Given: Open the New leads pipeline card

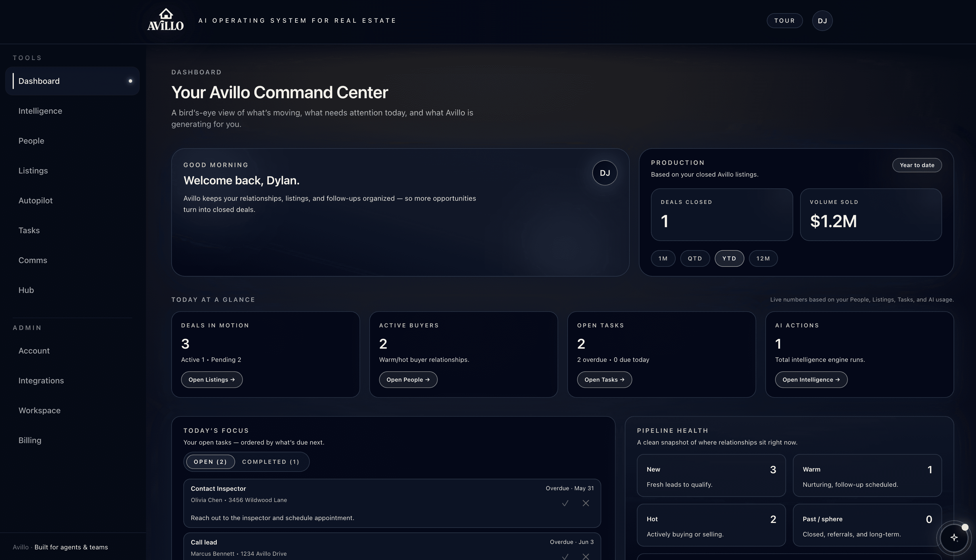Looking at the screenshot, I should pyautogui.click(x=711, y=475).
